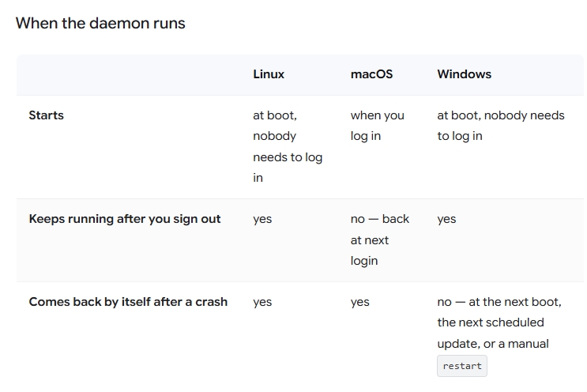Select the Linux column header
The width and height of the screenshot is (587, 392).
click(x=269, y=74)
